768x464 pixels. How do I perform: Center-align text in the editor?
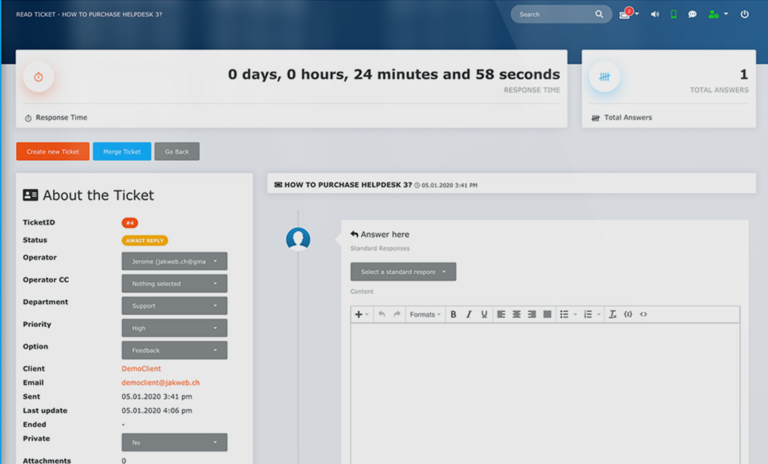pos(516,314)
